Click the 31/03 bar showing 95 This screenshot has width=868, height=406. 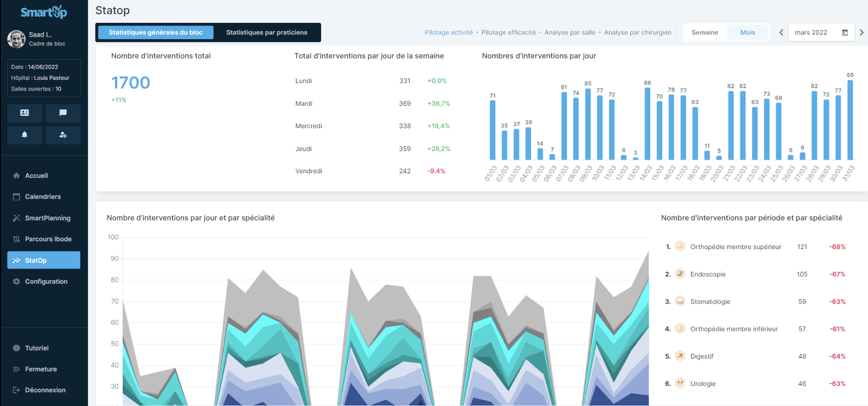tap(850, 120)
